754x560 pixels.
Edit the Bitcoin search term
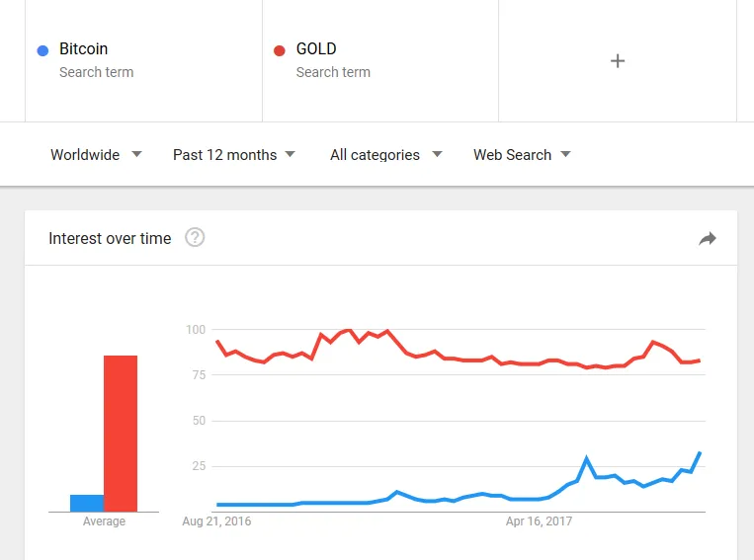pyautogui.click(x=84, y=49)
